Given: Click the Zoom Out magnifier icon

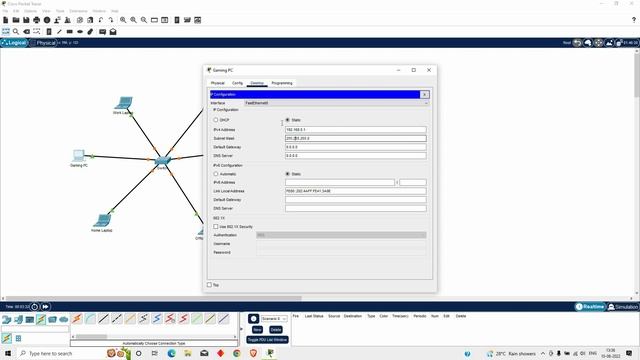Looking at the screenshot, I should (144, 20).
